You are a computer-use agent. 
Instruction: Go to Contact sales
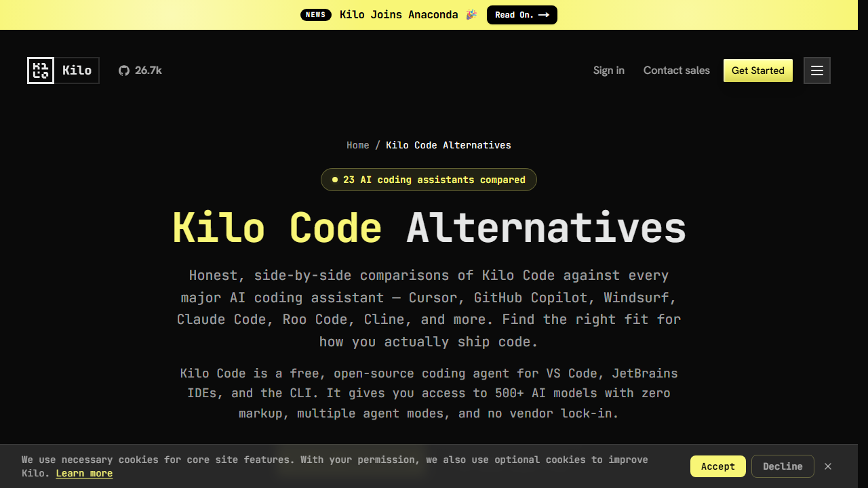(677, 70)
